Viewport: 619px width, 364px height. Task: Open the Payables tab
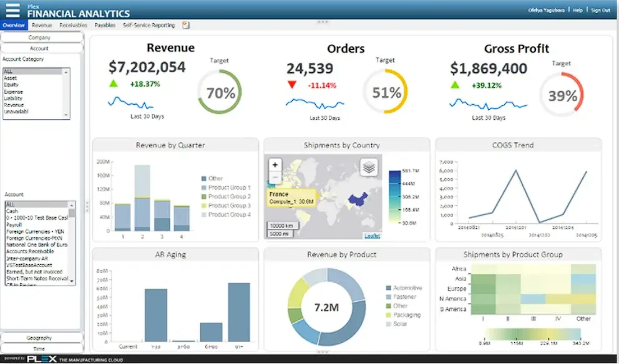point(105,25)
